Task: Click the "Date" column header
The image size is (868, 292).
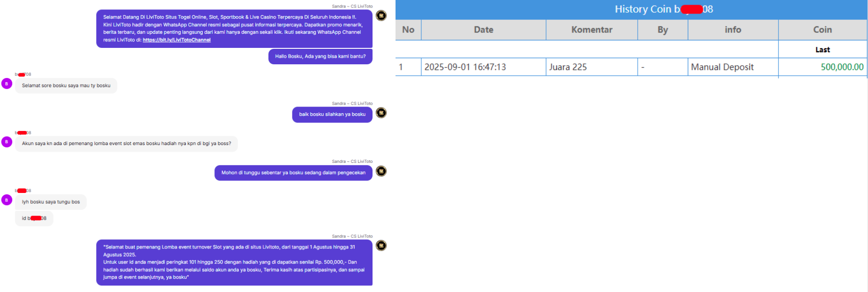Action: [x=484, y=30]
